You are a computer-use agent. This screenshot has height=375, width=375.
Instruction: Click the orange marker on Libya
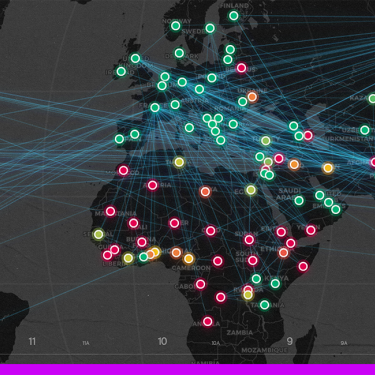(205, 192)
